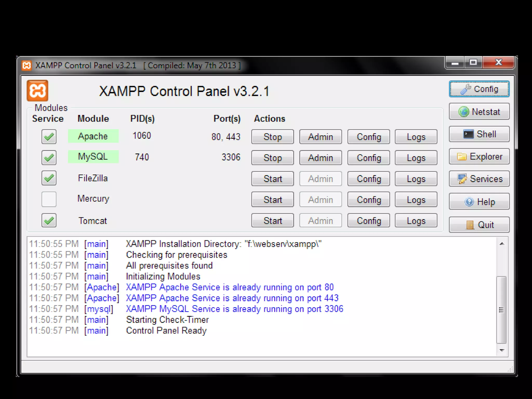Click the log scrollbar thumb
This screenshot has height=399, width=532.
[x=501, y=310]
